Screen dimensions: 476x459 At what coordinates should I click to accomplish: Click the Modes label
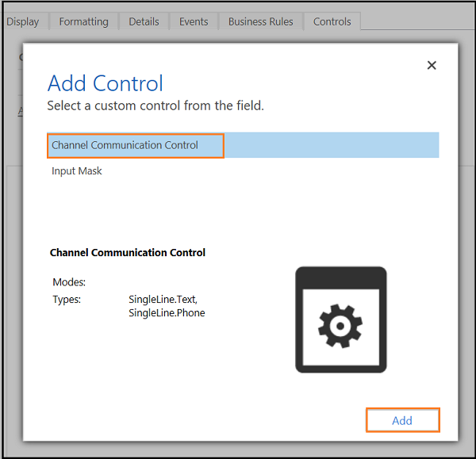click(x=69, y=282)
